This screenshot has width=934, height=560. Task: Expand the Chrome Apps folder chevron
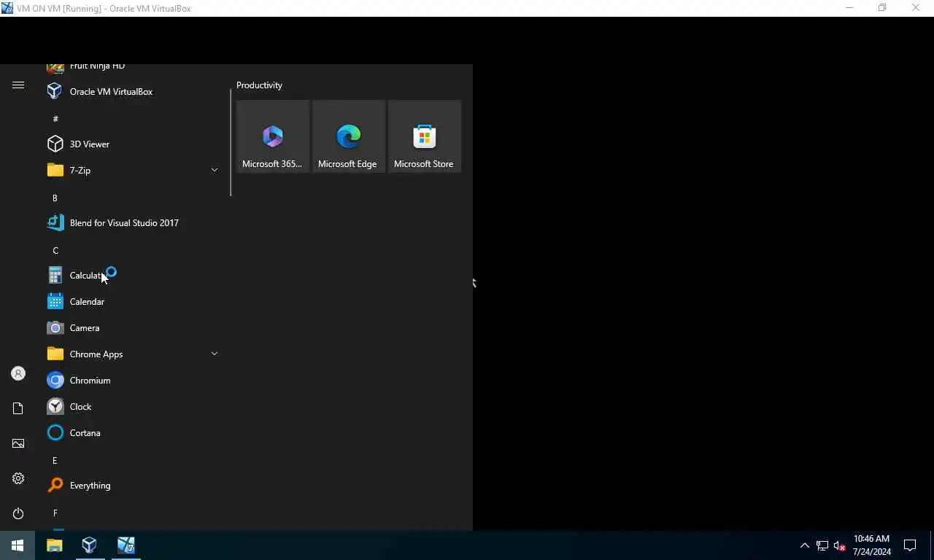(215, 354)
